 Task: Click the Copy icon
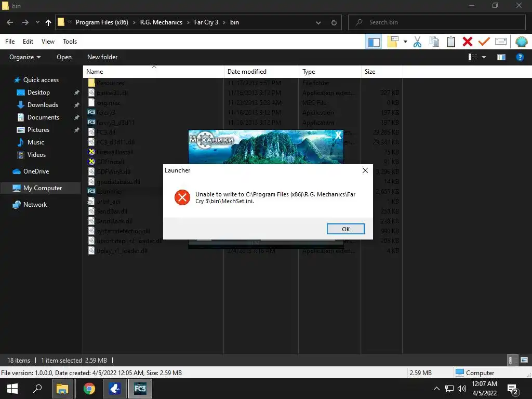[x=434, y=42]
